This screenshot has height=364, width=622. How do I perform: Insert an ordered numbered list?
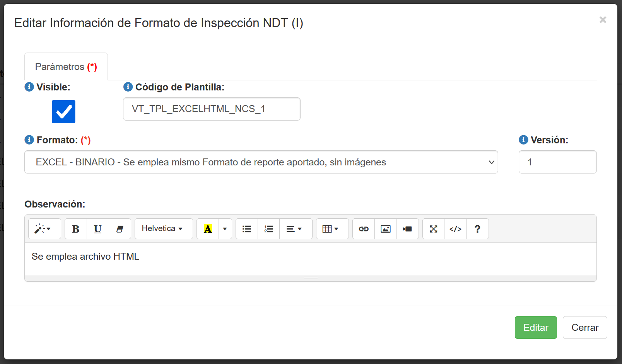[x=269, y=229]
